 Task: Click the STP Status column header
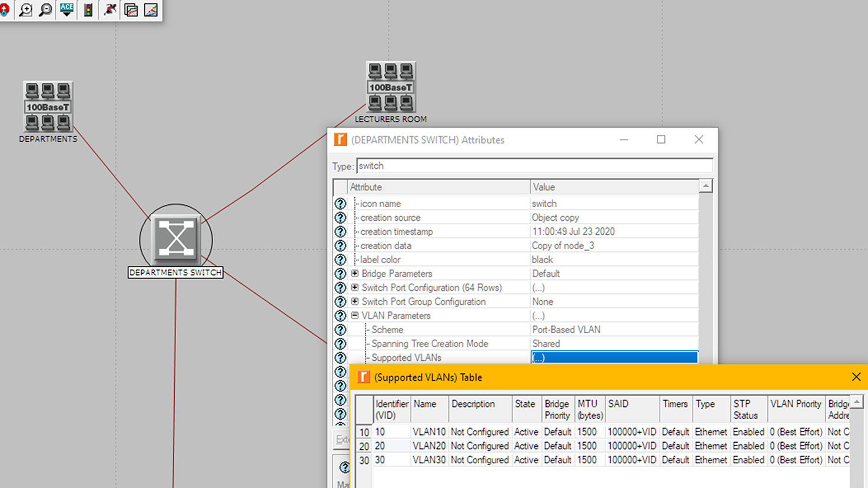point(749,410)
